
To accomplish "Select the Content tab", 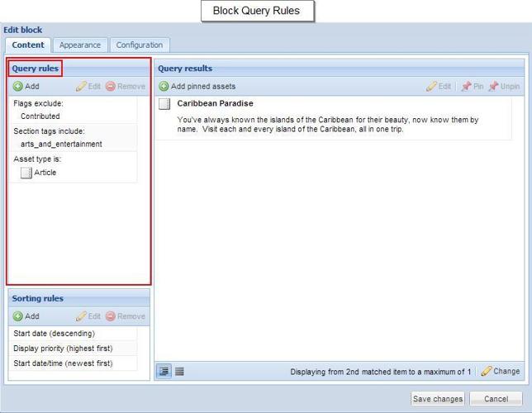I will (29, 45).
